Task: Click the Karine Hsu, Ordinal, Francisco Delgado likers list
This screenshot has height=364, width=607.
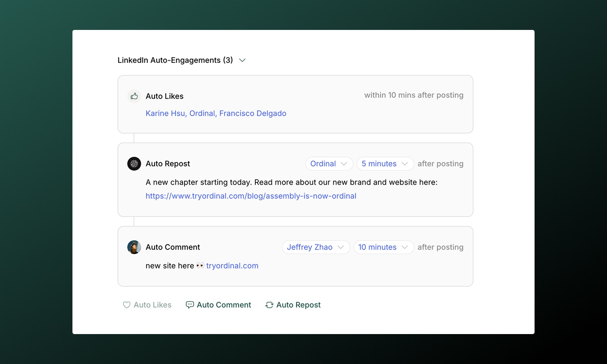Action: click(x=216, y=114)
